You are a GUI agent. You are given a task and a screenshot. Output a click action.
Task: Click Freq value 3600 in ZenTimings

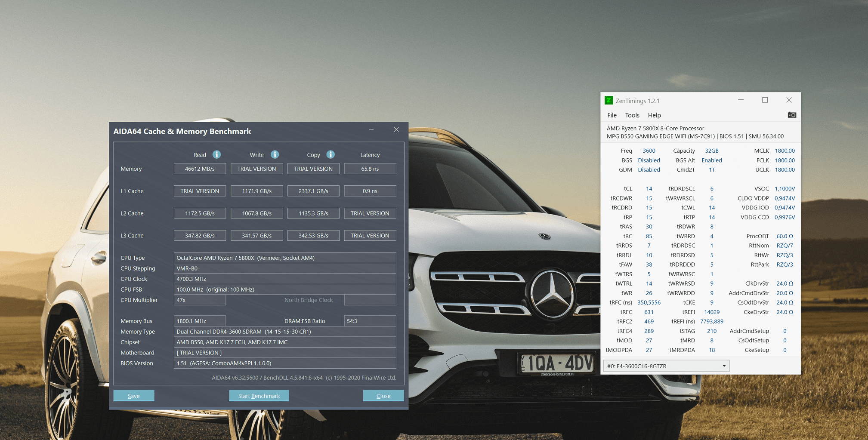point(649,151)
